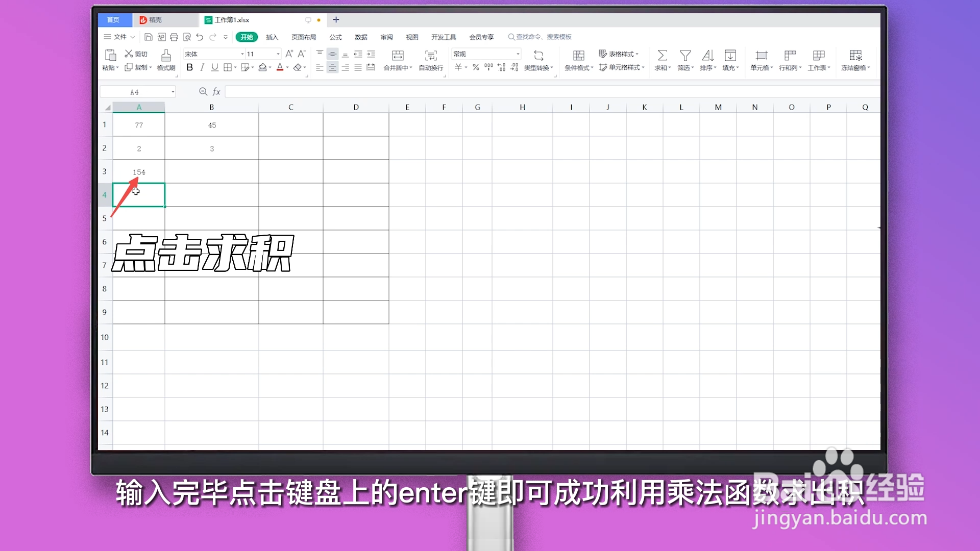Open the number format dropdown showing 常规
Screen dimensions: 980x551
pyautogui.click(x=517, y=54)
